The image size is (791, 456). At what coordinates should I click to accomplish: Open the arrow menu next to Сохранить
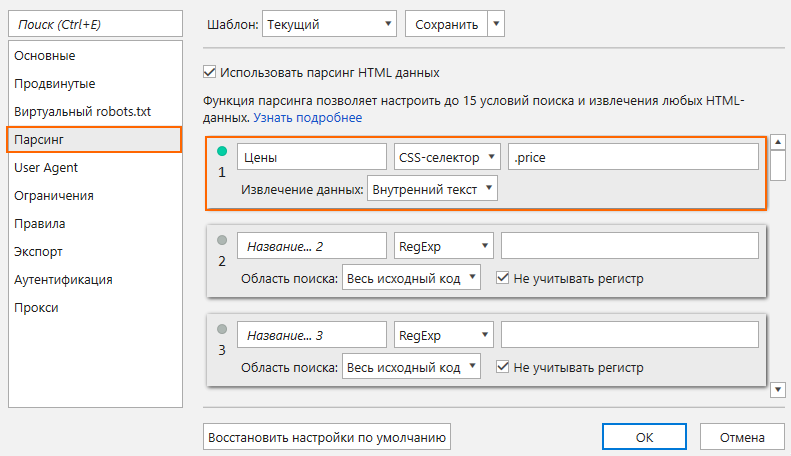coord(496,23)
